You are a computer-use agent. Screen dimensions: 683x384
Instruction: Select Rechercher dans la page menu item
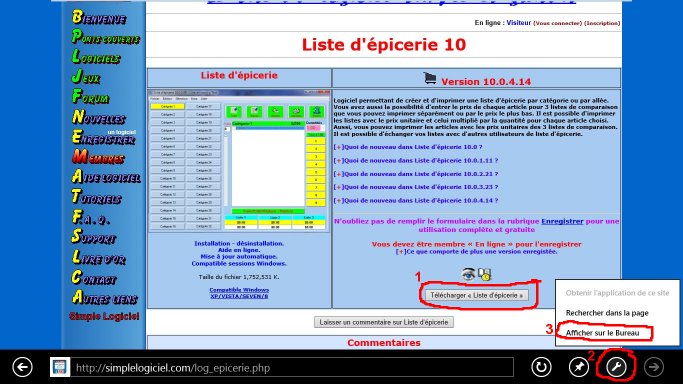coord(607,313)
